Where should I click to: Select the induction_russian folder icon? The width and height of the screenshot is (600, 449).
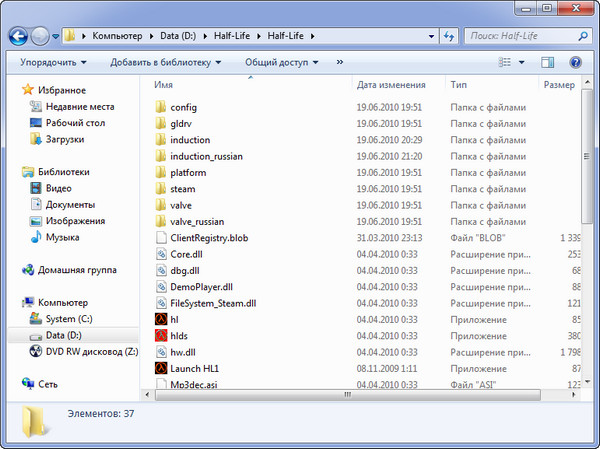pos(161,156)
